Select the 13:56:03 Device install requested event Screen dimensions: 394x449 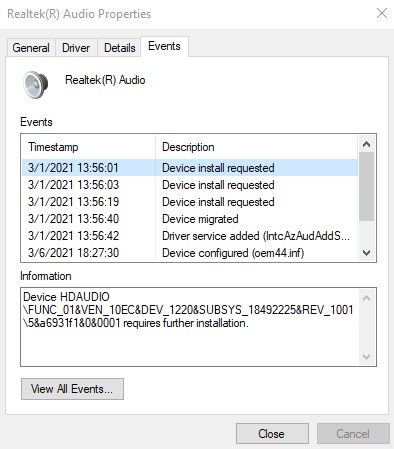pos(190,185)
